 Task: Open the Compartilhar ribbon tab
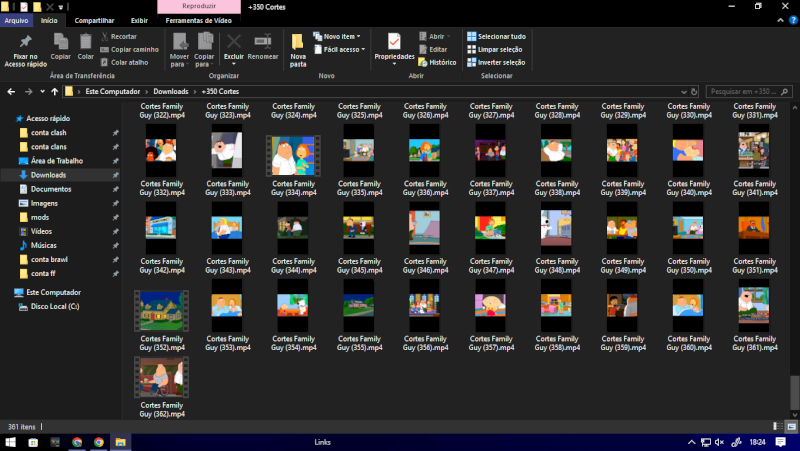point(94,20)
